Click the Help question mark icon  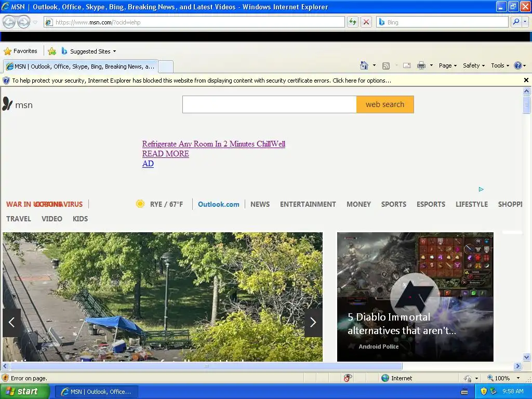point(518,65)
